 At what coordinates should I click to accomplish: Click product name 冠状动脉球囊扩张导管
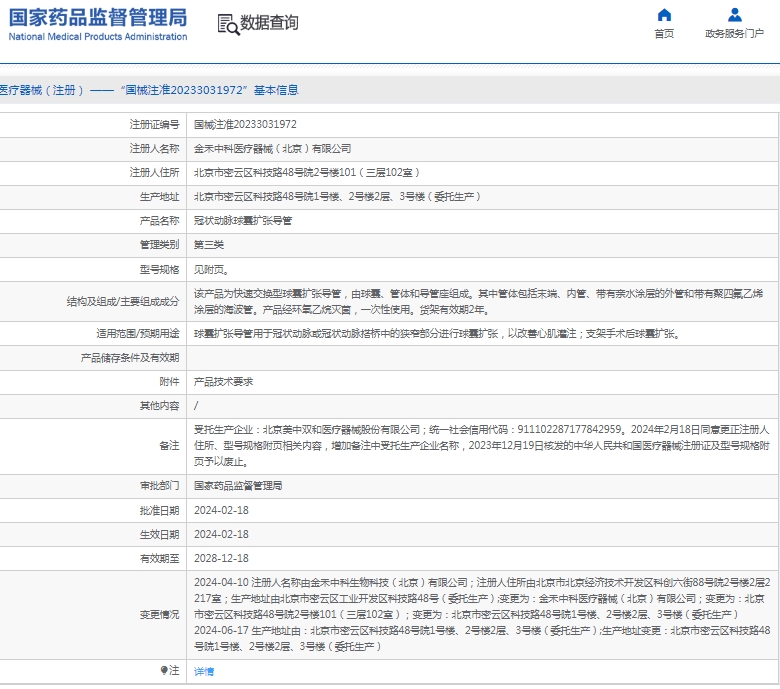click(243, 220)
